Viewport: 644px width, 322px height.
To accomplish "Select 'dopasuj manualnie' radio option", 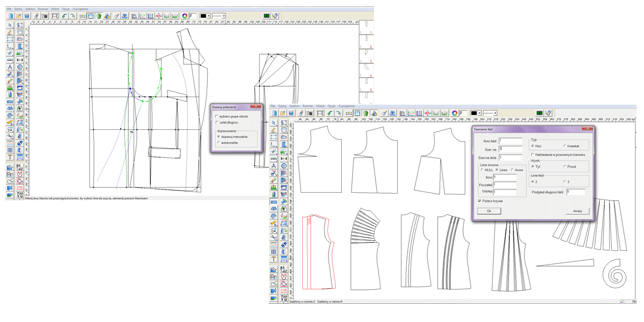I will tap(219, 137).
